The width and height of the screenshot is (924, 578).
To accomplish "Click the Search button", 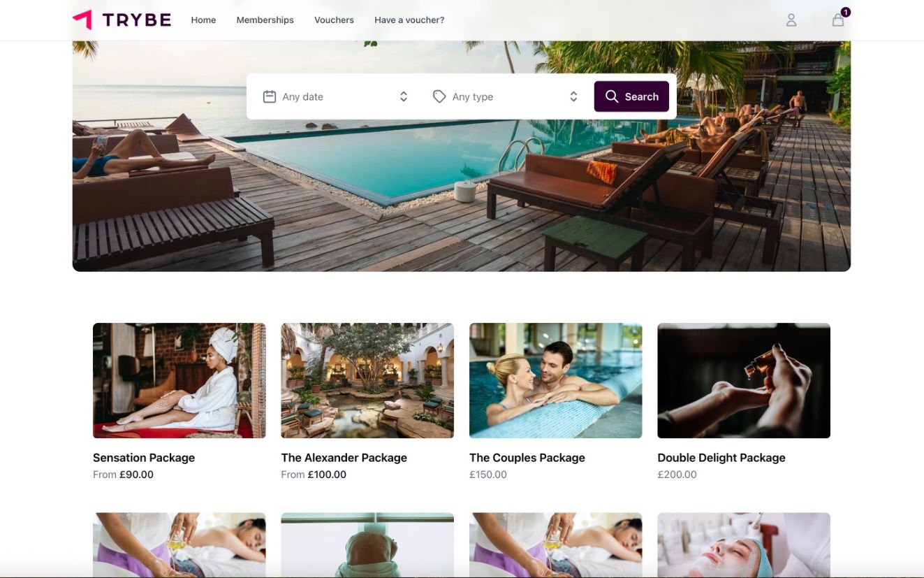I will [631, 96].
